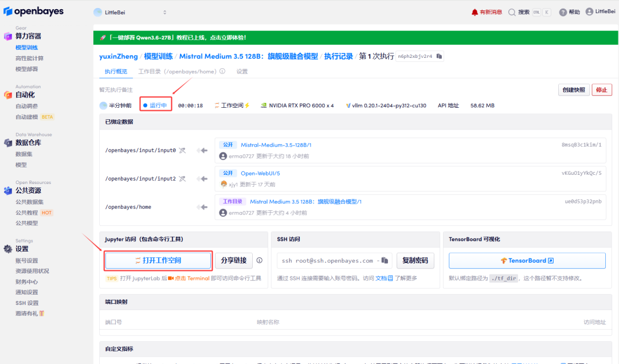Open 资源使用状况 in the sidebar
619x364 pixels.
[32, 271]
